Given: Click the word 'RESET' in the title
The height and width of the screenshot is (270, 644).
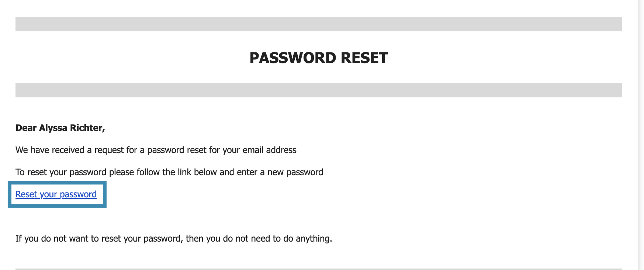Looking at the screenshot, I should point(364,58).
